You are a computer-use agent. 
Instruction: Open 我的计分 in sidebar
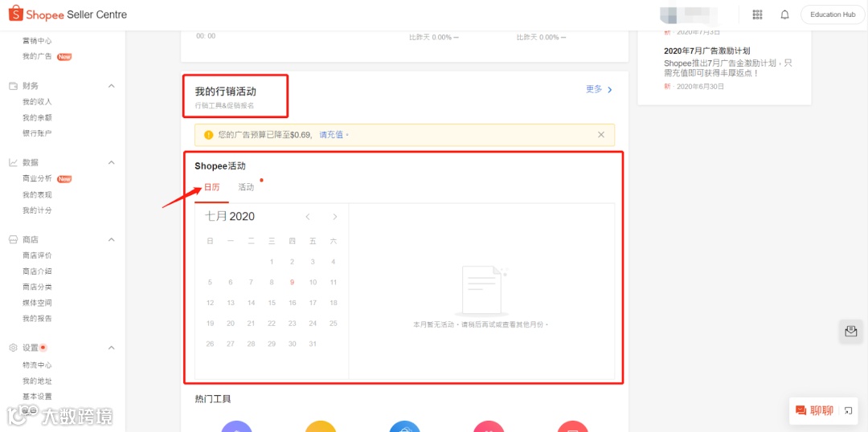click(37, 210)
